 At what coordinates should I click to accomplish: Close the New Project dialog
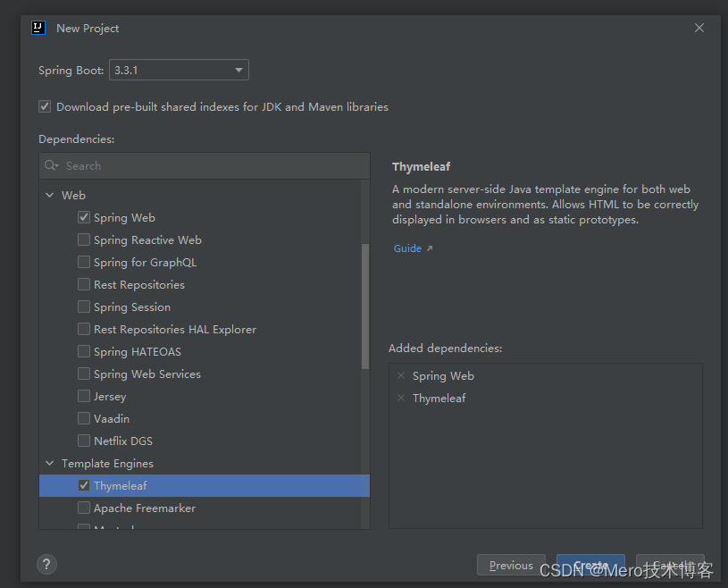tap(699, 28)
